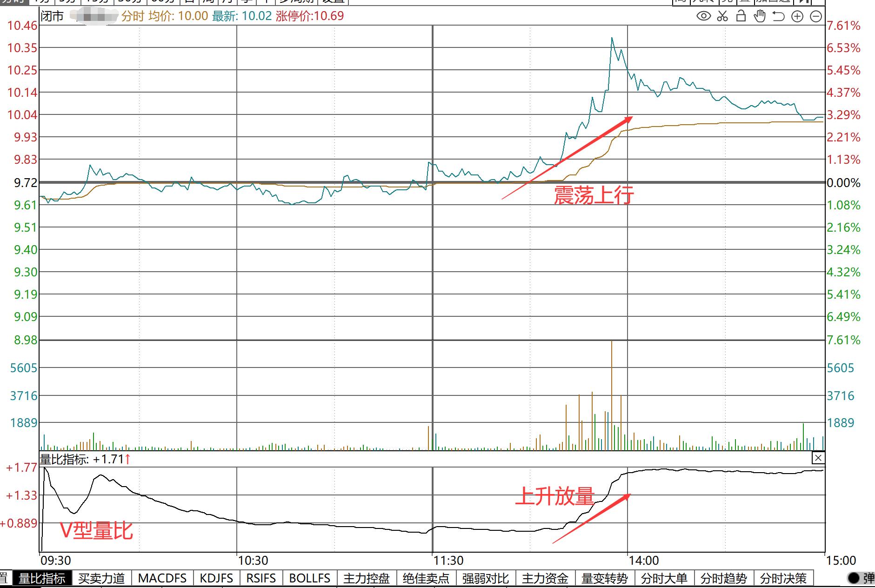
Task: Click the 8.98 price axis label
Action: click(x=26, y=340)
